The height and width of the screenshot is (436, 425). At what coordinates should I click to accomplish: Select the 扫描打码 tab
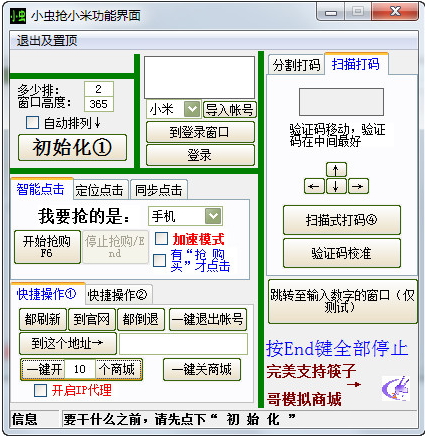pyautogui.click(x=356, y=63)
